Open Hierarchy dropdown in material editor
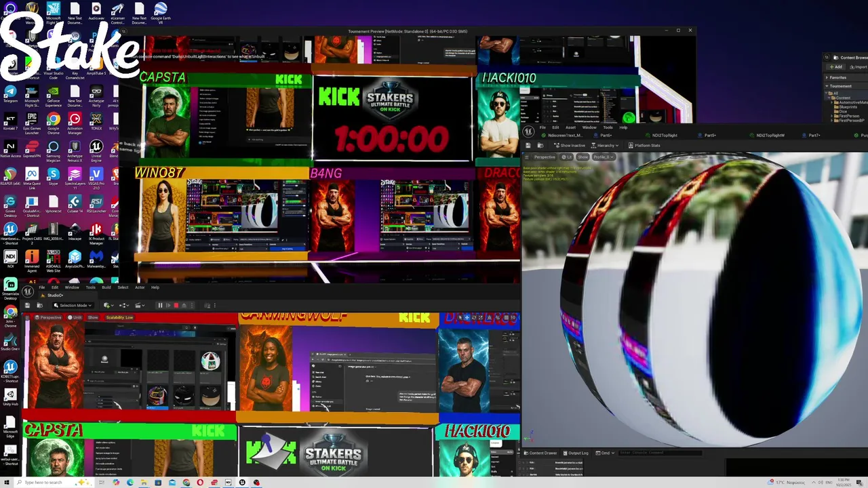 (605, 146)
